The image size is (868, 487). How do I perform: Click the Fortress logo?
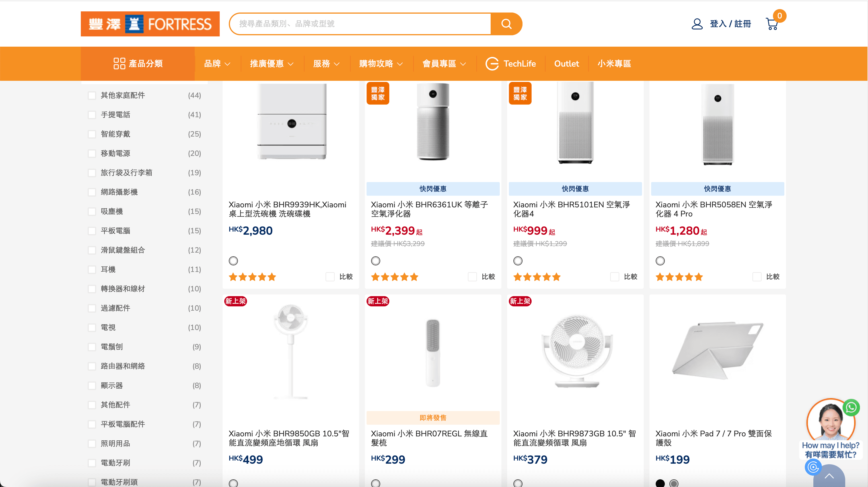(x=150, y=24)
